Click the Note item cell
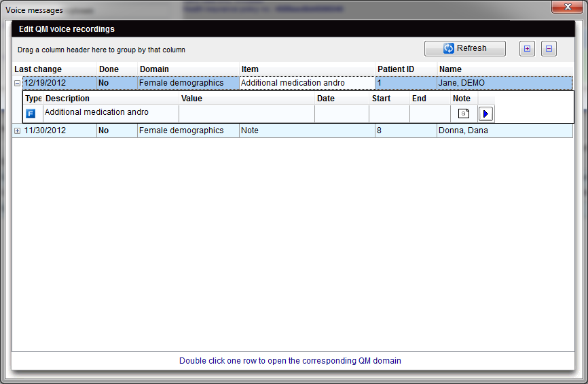 tap(307, 130)
